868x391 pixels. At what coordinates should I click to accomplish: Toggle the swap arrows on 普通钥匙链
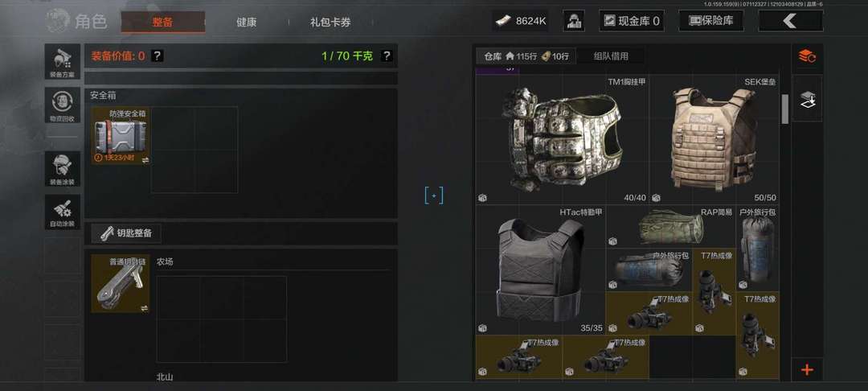click(145, 307)
